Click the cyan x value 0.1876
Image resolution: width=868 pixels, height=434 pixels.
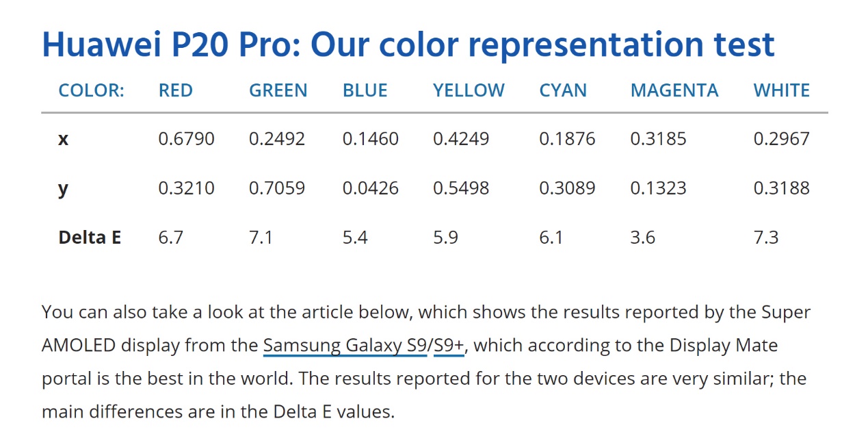coord(567,139)
